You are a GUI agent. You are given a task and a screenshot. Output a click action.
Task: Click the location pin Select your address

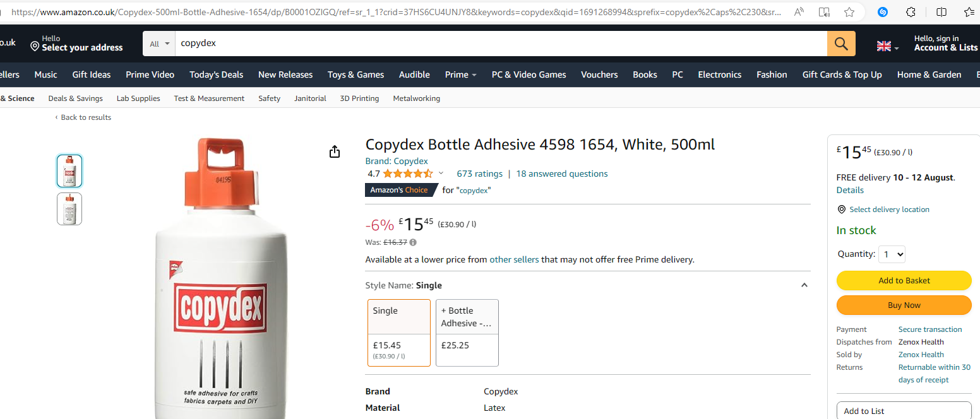pos(77,44)
